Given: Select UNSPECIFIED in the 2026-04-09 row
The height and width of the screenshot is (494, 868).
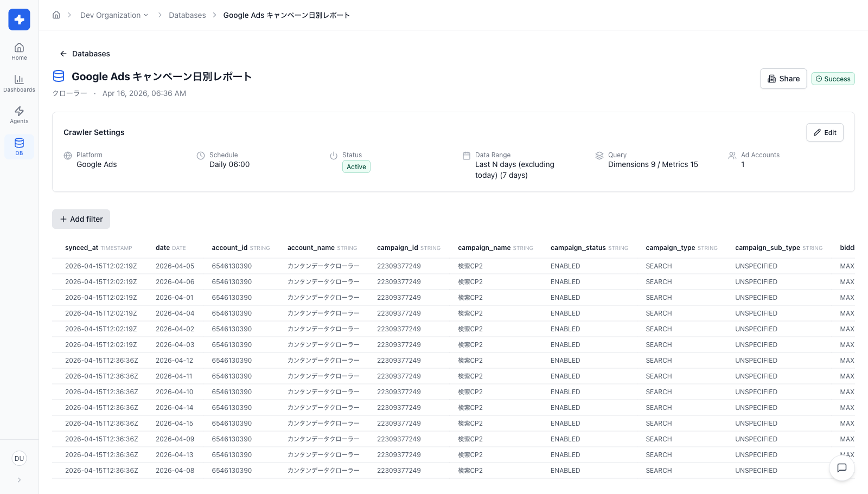Looking at the screenshot, I should point(756,439).
